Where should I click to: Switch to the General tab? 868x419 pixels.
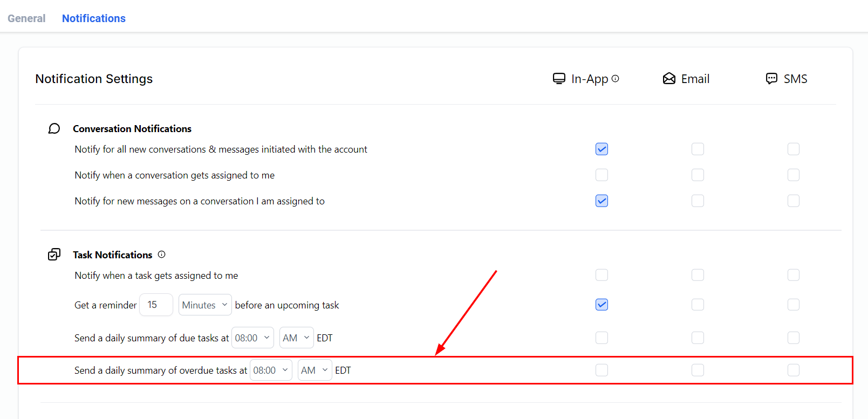(26, 18)
